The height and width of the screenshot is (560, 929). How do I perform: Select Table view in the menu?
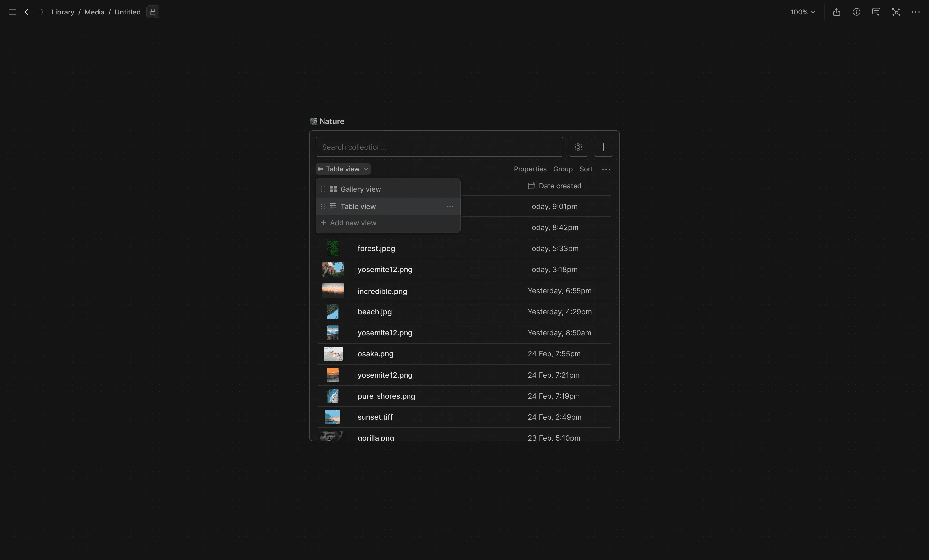388,206
